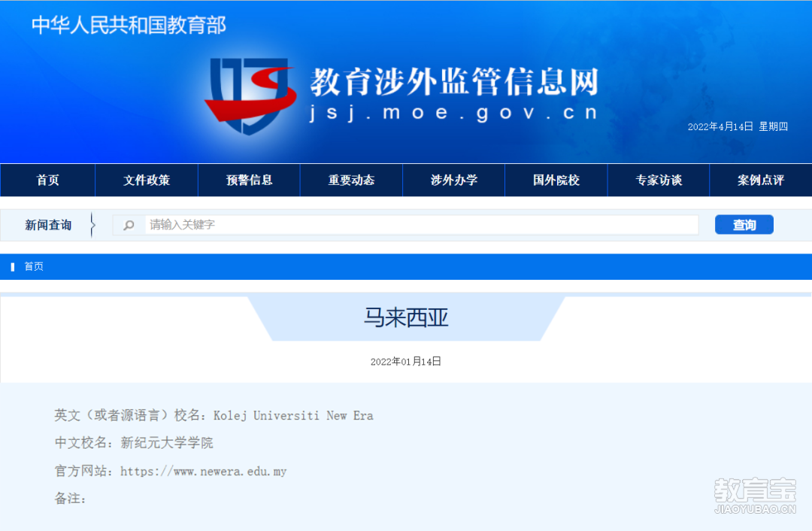This screenshot has width=812, height=531.
Task: Go to 预警信息 section
Action: point(249,181)
